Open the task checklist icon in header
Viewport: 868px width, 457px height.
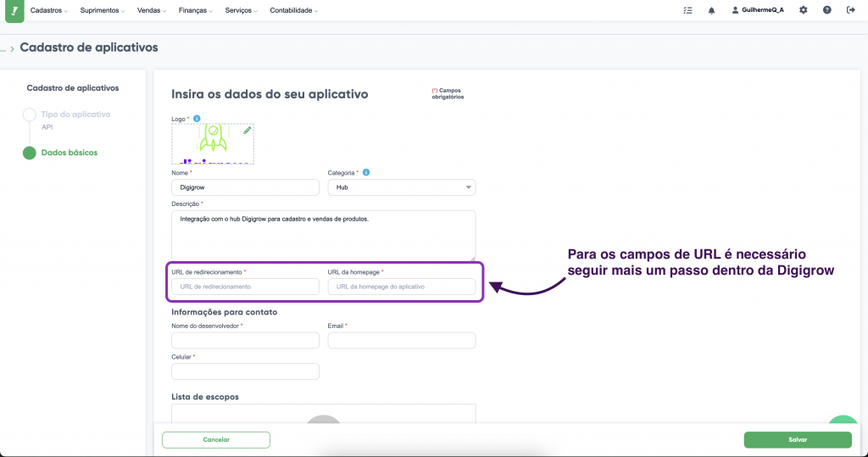click(x=687, y=10)
